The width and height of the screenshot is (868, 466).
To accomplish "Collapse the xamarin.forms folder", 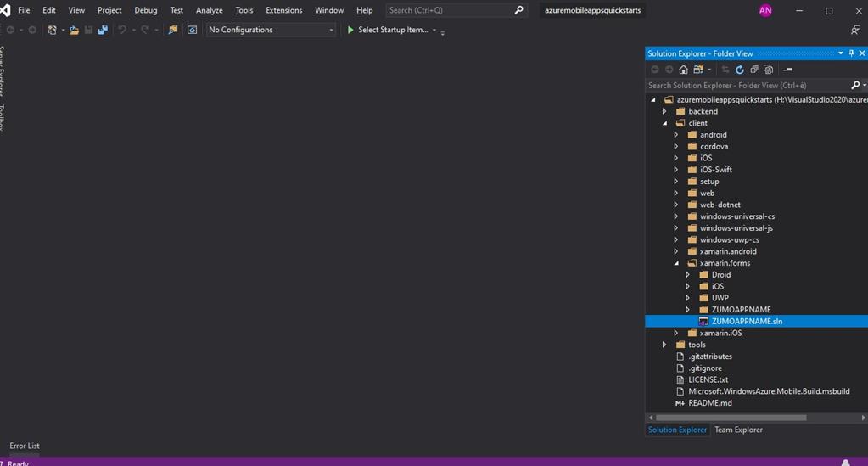I will 676,263.
